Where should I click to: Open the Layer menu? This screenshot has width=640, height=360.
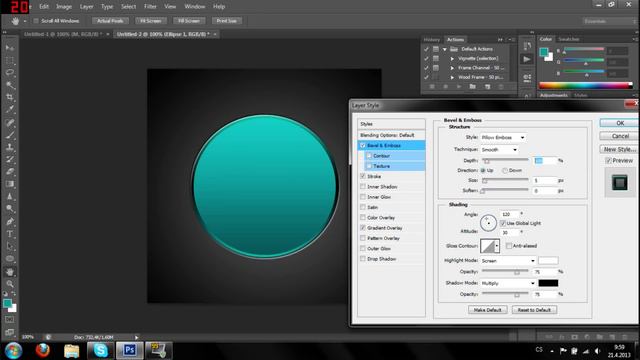pos(86,7)
